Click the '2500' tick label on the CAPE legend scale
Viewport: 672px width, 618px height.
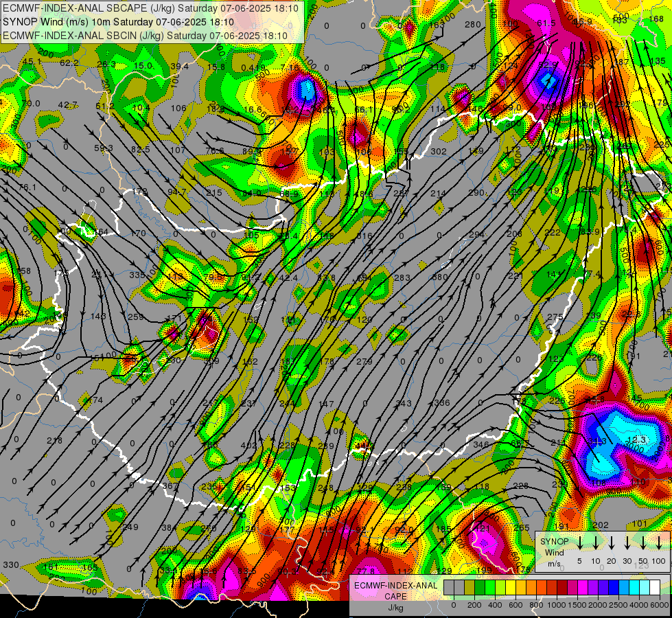point(618,605)
